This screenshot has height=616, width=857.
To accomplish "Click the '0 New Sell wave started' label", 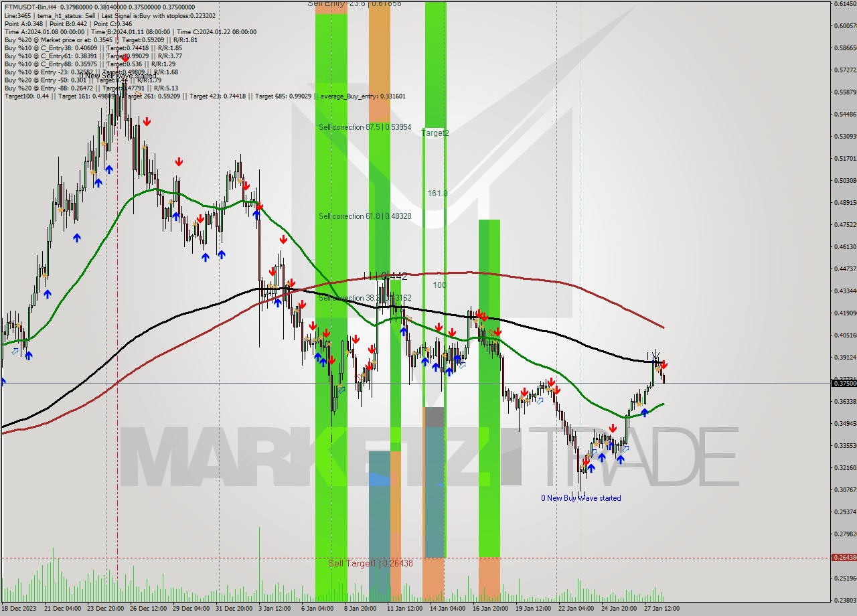I will 118,76.
